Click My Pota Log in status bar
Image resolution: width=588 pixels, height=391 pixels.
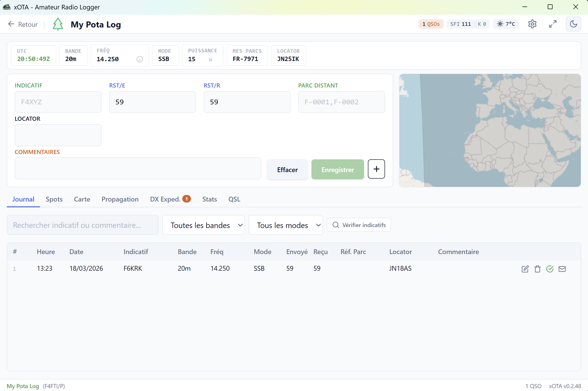(x=23, y=386)
